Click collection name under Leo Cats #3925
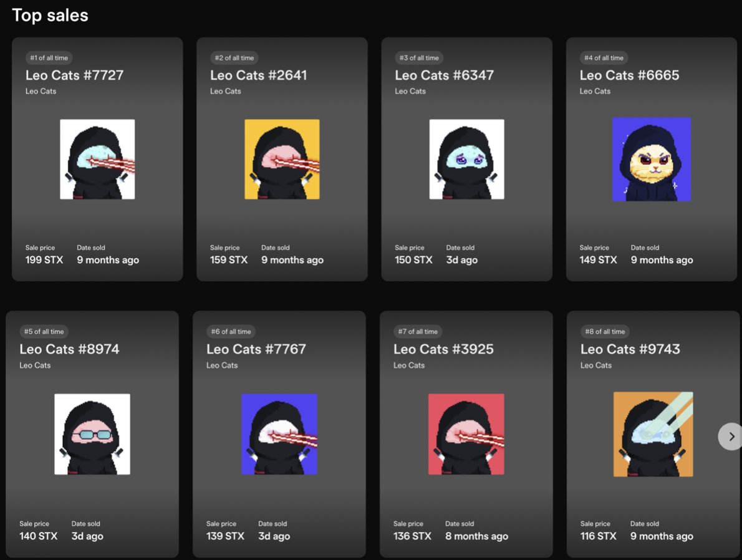742x560 pixels. (x=409, y=365)
